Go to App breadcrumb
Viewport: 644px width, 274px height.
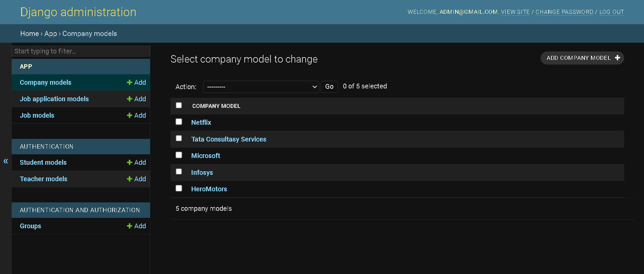(x=51, y=34)
